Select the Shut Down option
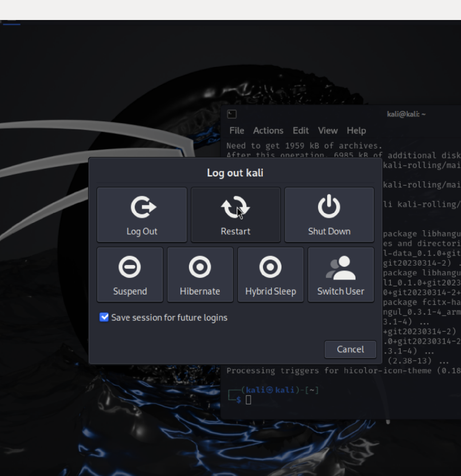 tap(329, 215)
